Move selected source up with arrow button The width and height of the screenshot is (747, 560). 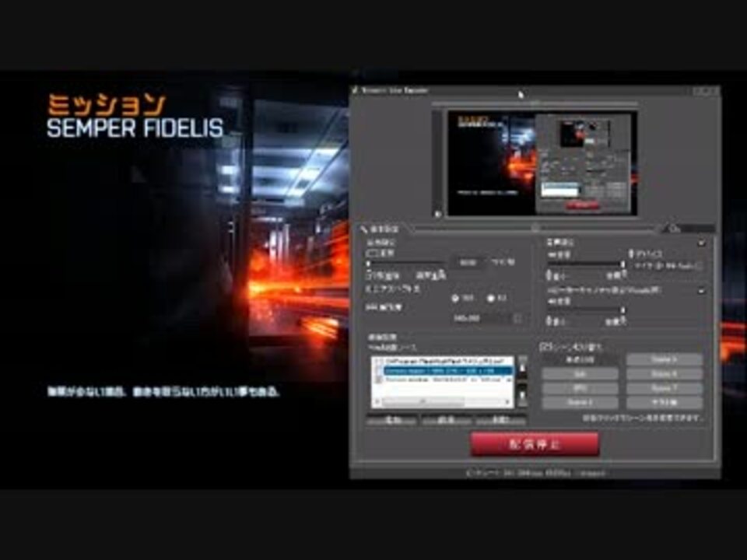pyautogui.click(x=523, y=368)
